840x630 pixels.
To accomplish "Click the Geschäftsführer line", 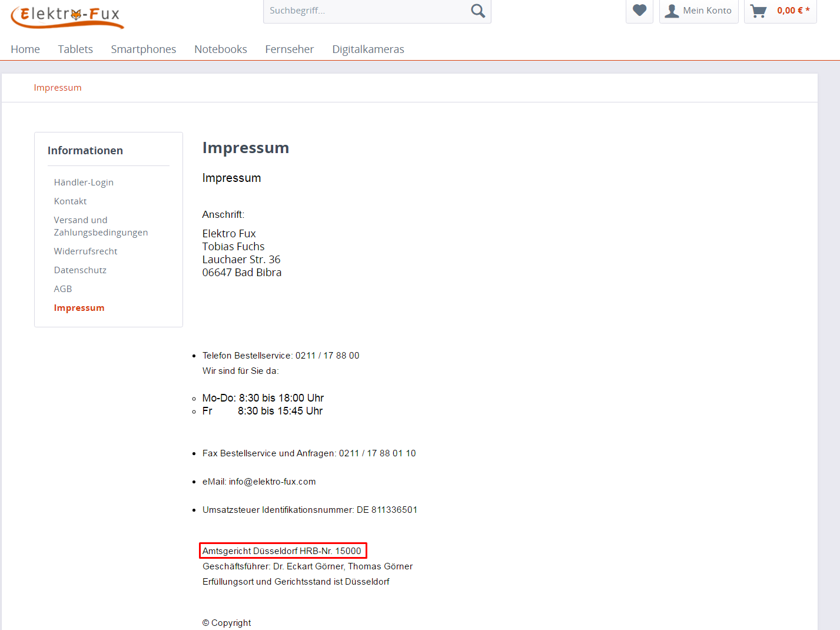I will 307,566.
